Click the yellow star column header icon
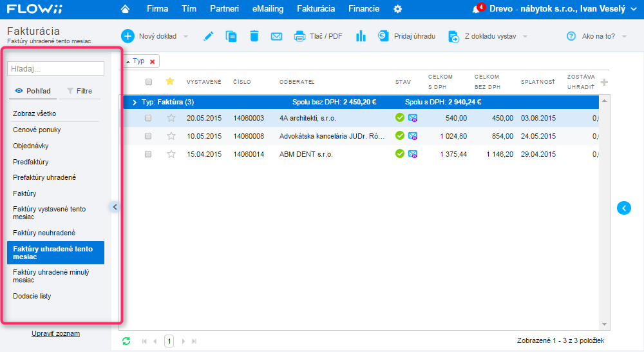This screenshot has width=644, height=352. [170, 81]
